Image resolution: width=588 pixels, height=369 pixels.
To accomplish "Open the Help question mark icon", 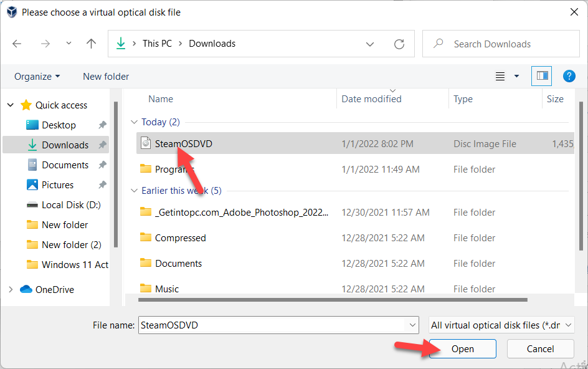I will (x=569, y=76).
